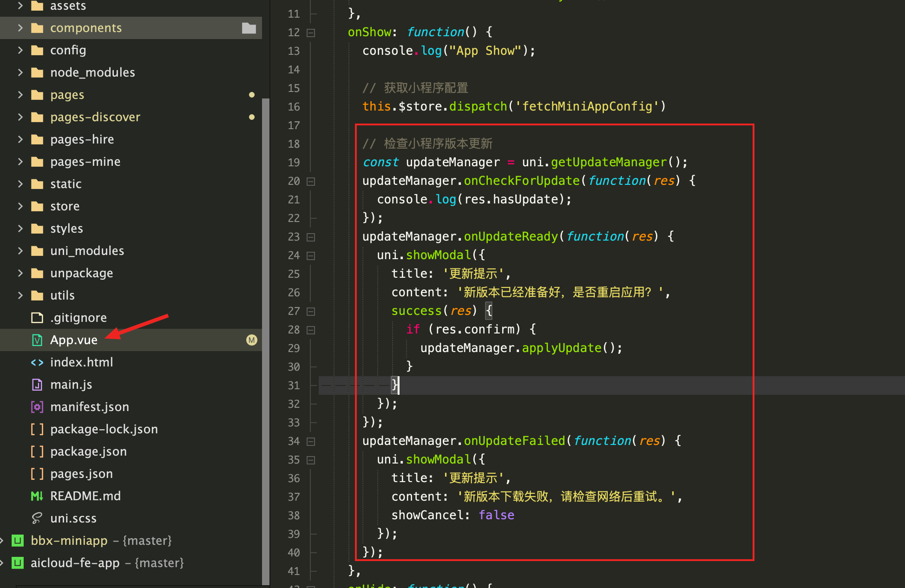Viewport: 905px width, 588px height.
Task: Expand the uni_modules folder chevron
Action: tap(20, 251)
